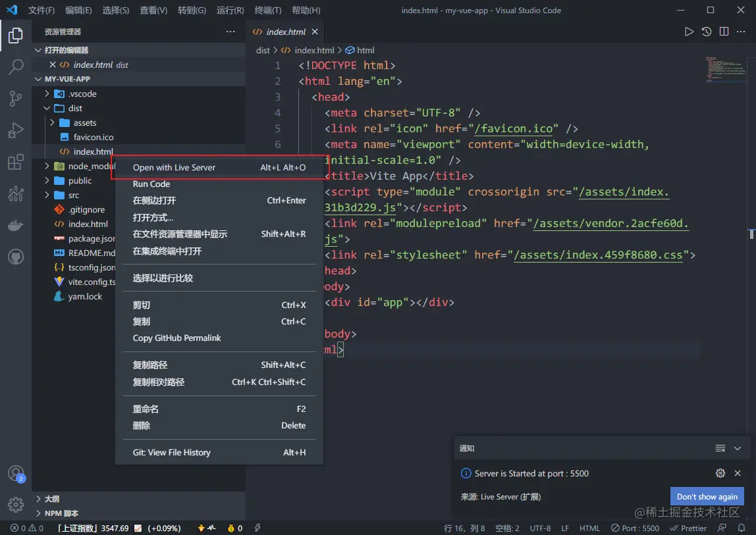
Task: Open the Explorer view in activity bar
Action: 15,35
